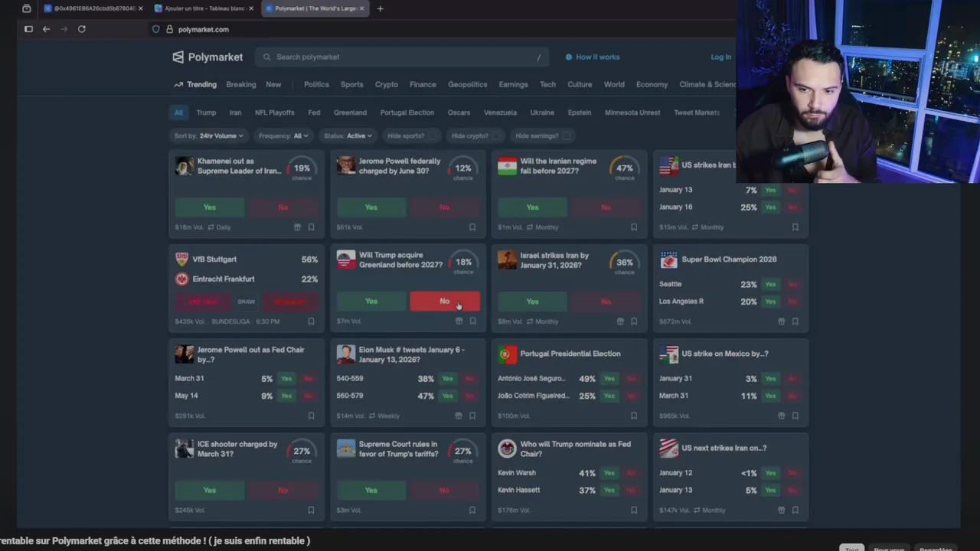
Task: Bookmark the Iranian regime fall market
Action: (634, 227)
